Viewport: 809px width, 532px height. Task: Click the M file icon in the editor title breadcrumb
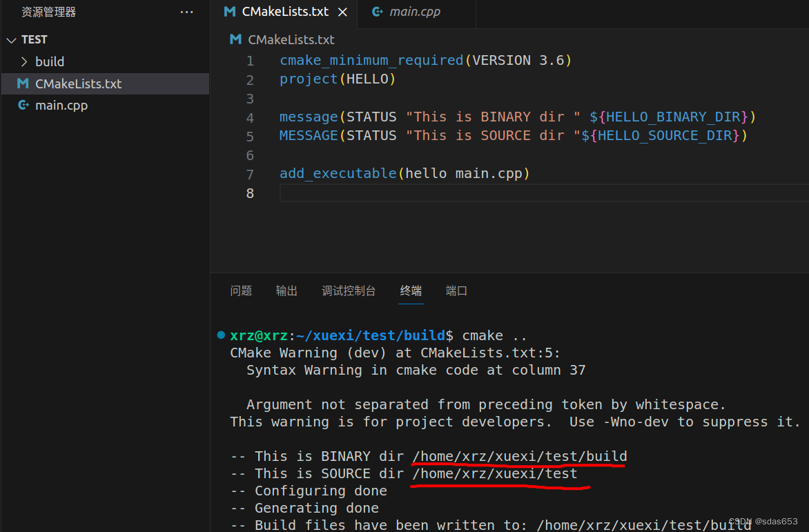click(235, 39)
